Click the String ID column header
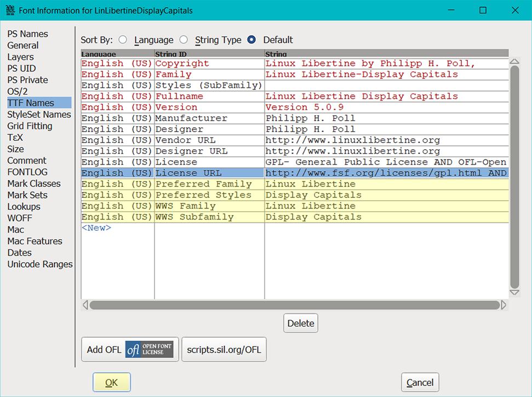 209,54
